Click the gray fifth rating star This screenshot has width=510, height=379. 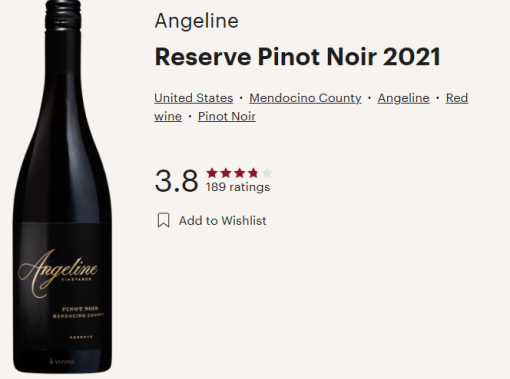pos(267,173)
